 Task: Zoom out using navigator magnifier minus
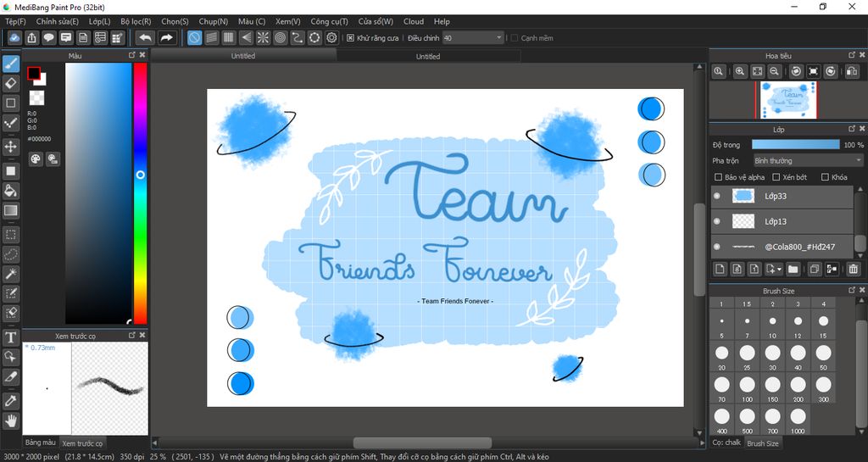click(775, 71)
